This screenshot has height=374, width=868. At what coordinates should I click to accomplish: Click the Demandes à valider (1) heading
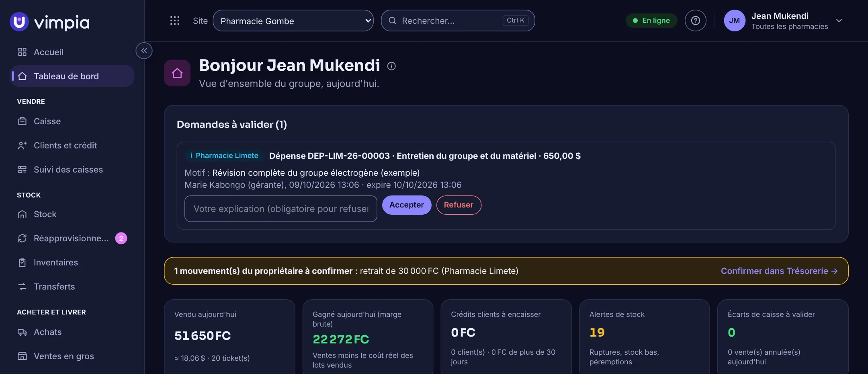pos(232,124)
